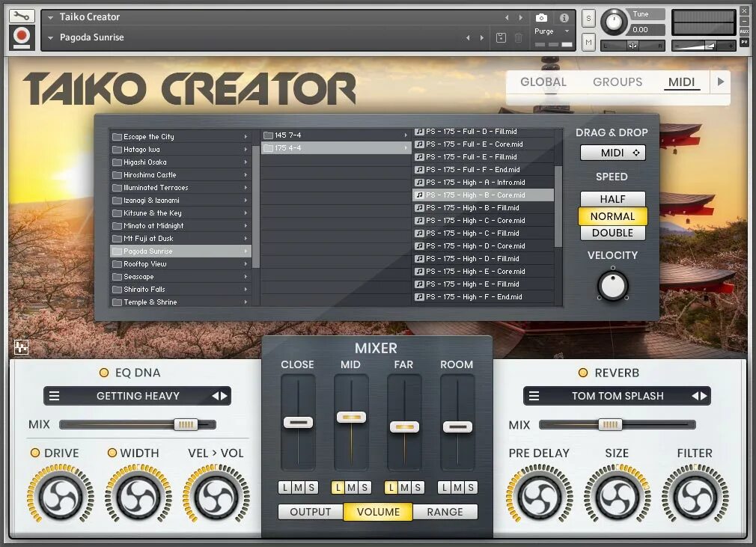Screen dimensions: 756x547
Task: Open the 145 7-4 subfolder
Action: coord(336,135)
